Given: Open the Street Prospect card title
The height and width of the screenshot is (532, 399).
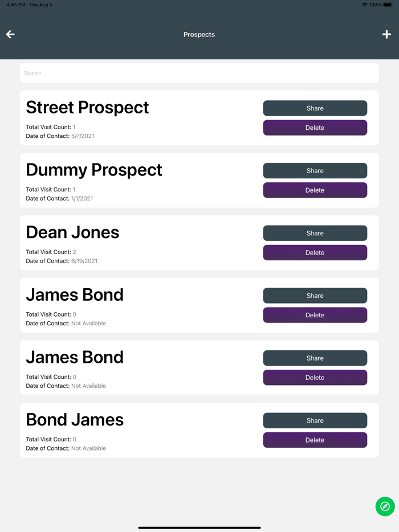Looking at the screenshot, I should [x=87, y=108].
